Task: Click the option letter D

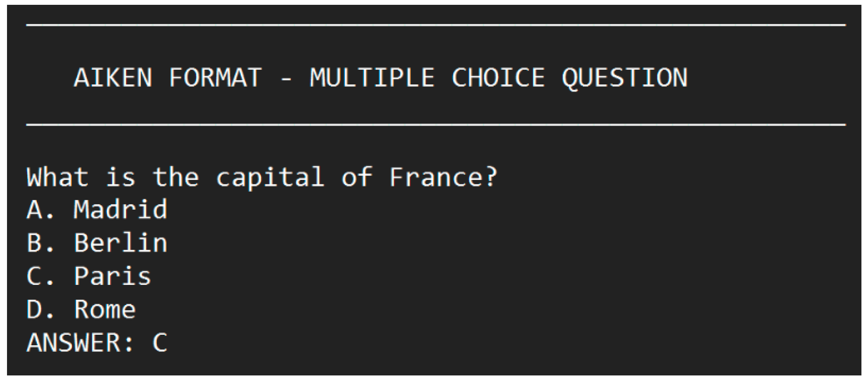Action: tap(35, 309)
